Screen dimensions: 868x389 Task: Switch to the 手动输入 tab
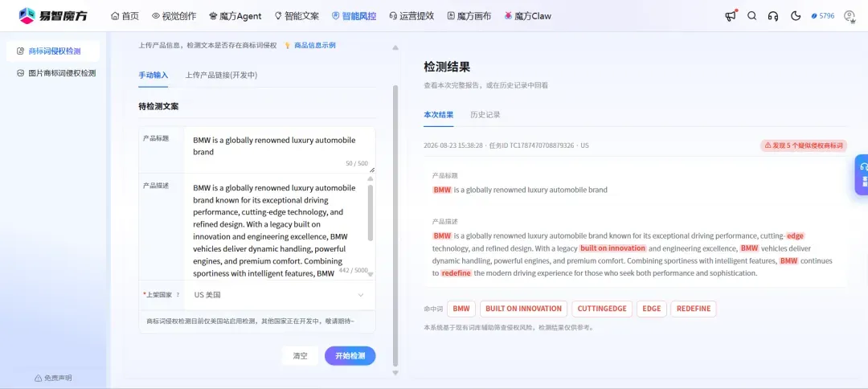(153, 76)
